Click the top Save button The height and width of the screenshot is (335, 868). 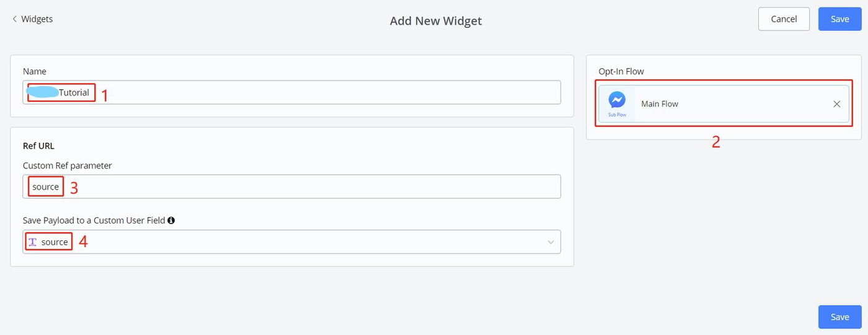click(x=839, y=19)
